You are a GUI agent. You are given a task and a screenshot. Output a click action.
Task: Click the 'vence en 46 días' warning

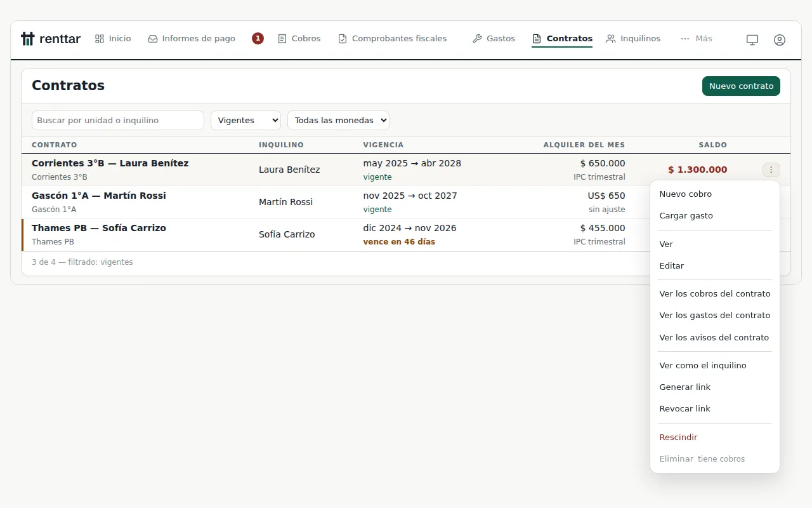click(x=399, y=242)
